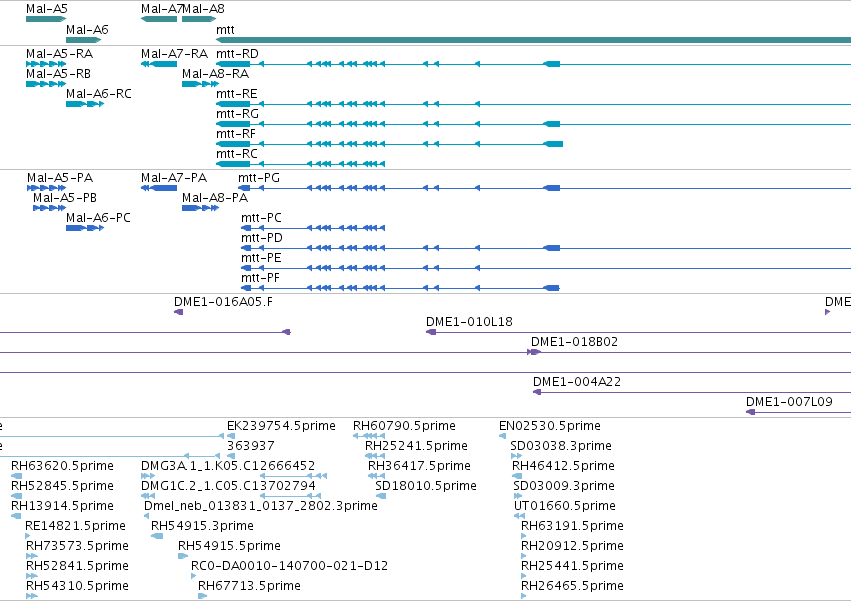851x601 pixels.
Task: Select EST RE14821.5prime
Action: pos(28,536)
